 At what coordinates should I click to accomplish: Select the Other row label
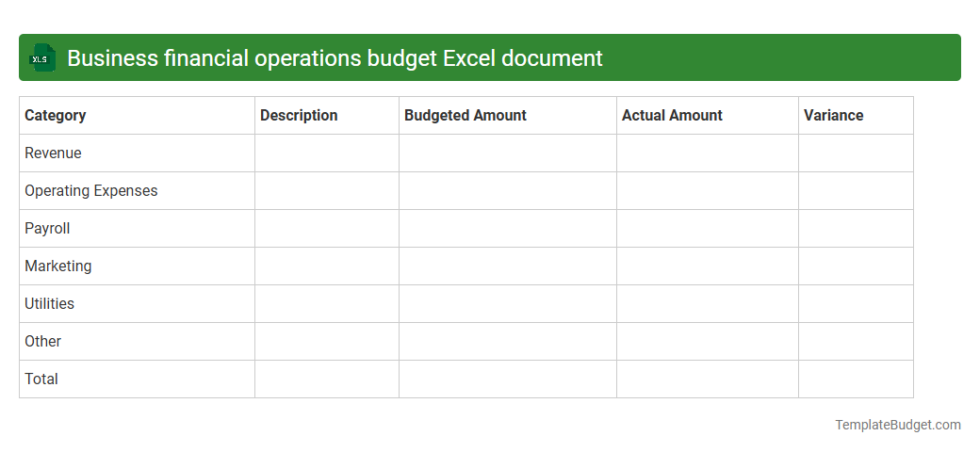tap(42, 342)
